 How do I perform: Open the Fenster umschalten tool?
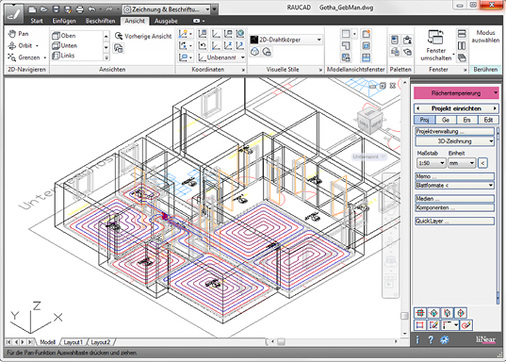[x=436, y=45]
